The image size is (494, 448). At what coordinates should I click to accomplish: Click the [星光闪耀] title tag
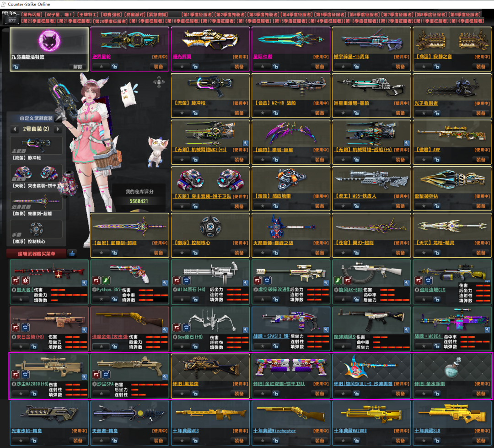tap(31, 15)
